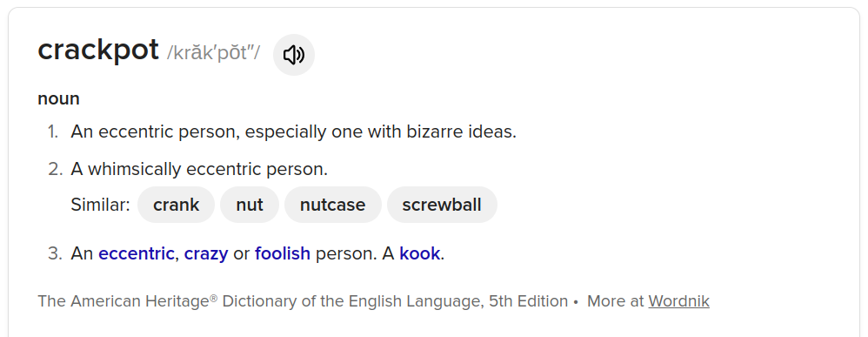
Task: Open the Wordnik source link
Action: pos(678,301)
